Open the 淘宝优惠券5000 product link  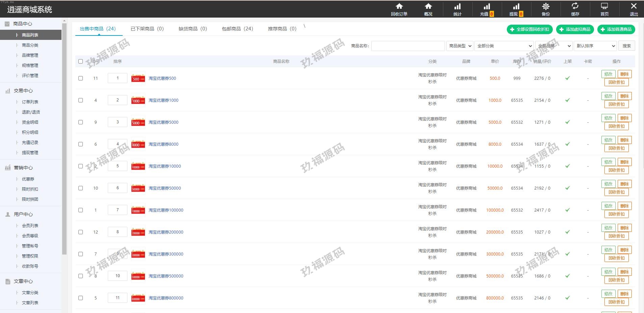click(164, 122)
